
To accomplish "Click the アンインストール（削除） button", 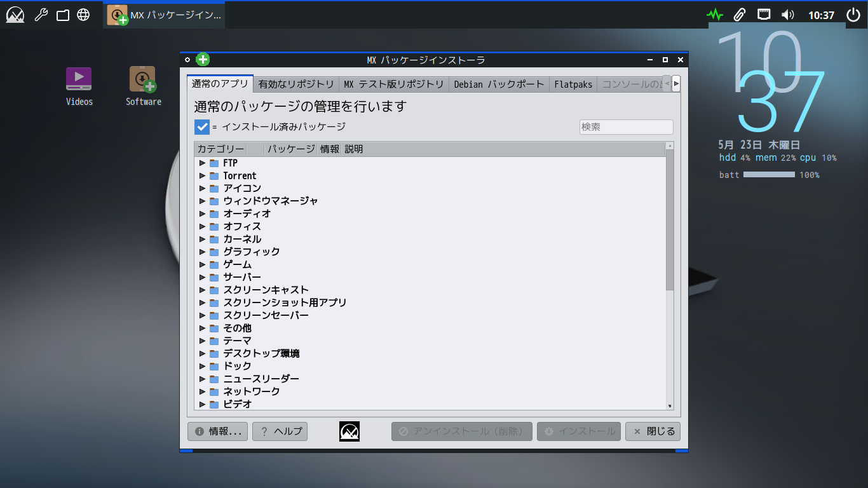I will click(462, 431).
